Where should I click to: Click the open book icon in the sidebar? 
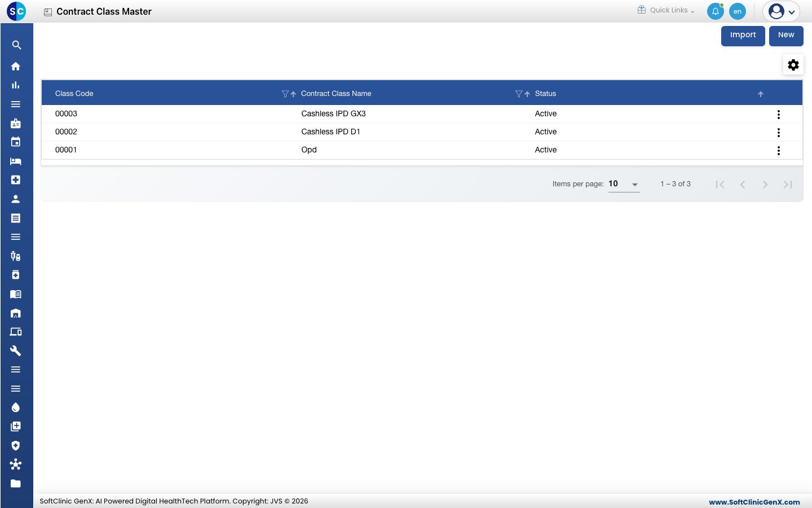pyautogui.click(x=16, y=294)
